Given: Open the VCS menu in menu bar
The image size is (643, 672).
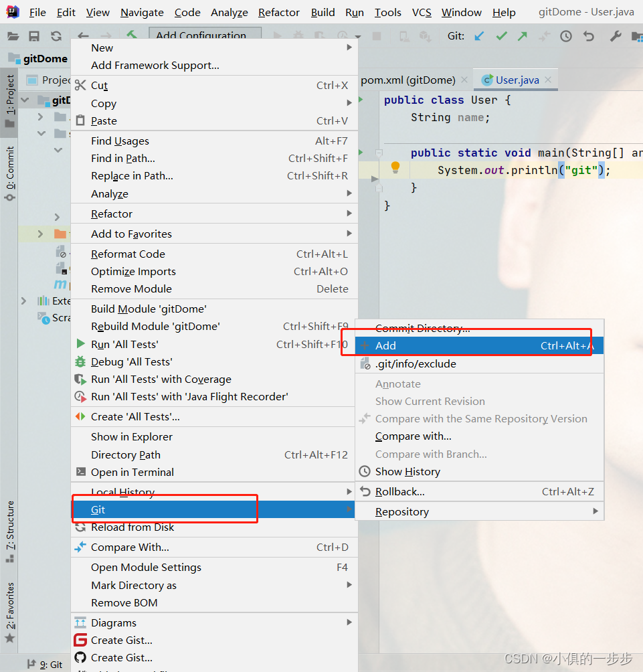Looking at the screenshot, I should 422,12.
